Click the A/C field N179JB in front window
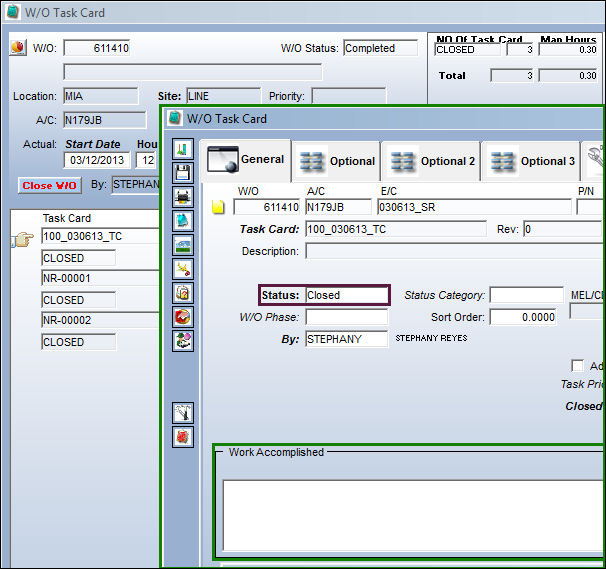The image size is (606, 569). [x=339, y=207]
